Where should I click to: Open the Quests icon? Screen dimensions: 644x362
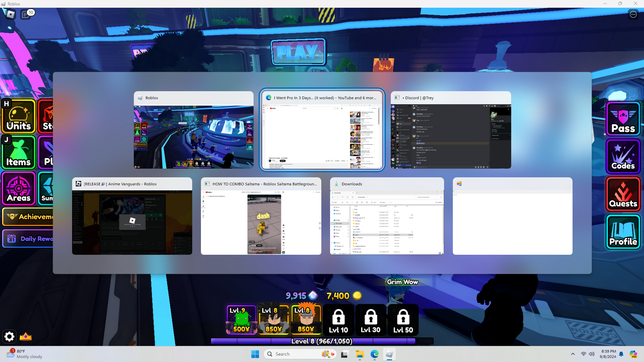(623, 194)
